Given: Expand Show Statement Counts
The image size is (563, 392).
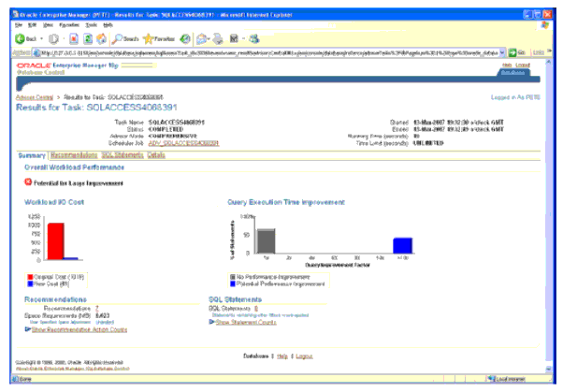Looking at the screenshot, I should point(243,322).
